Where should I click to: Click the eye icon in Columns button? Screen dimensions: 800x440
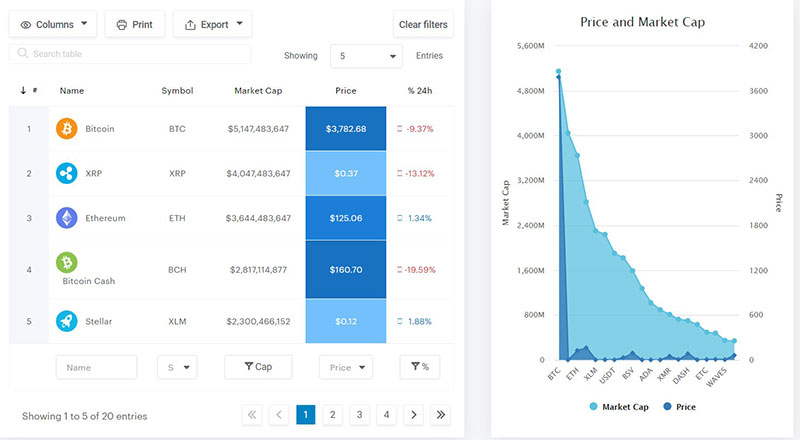tap(26, 25)
